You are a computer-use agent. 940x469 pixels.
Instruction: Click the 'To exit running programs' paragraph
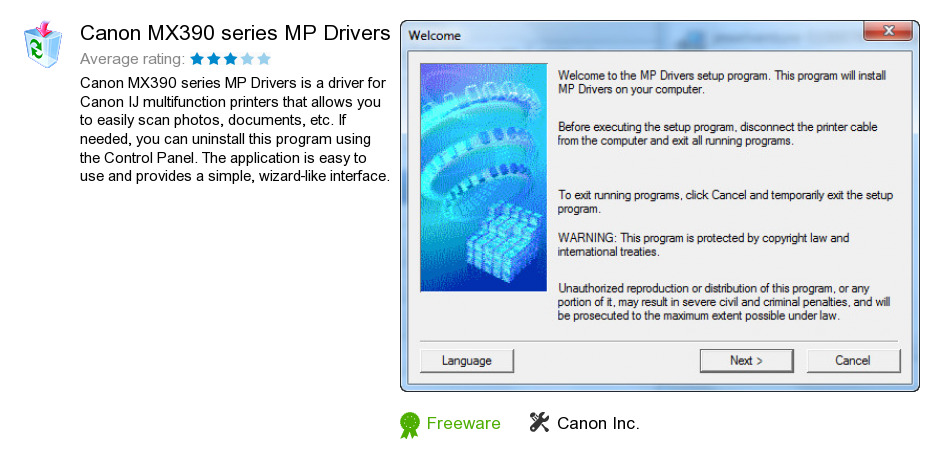tap(725, 202)
